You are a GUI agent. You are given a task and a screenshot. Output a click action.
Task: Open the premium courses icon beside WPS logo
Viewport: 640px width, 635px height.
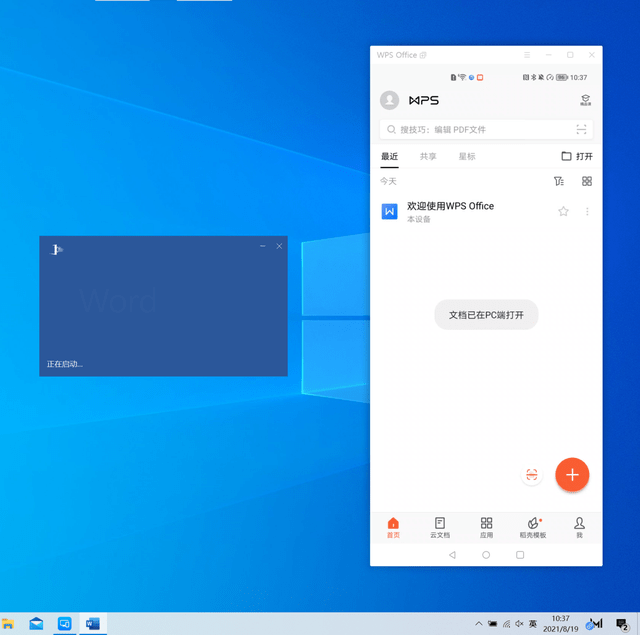click(585, 100)
